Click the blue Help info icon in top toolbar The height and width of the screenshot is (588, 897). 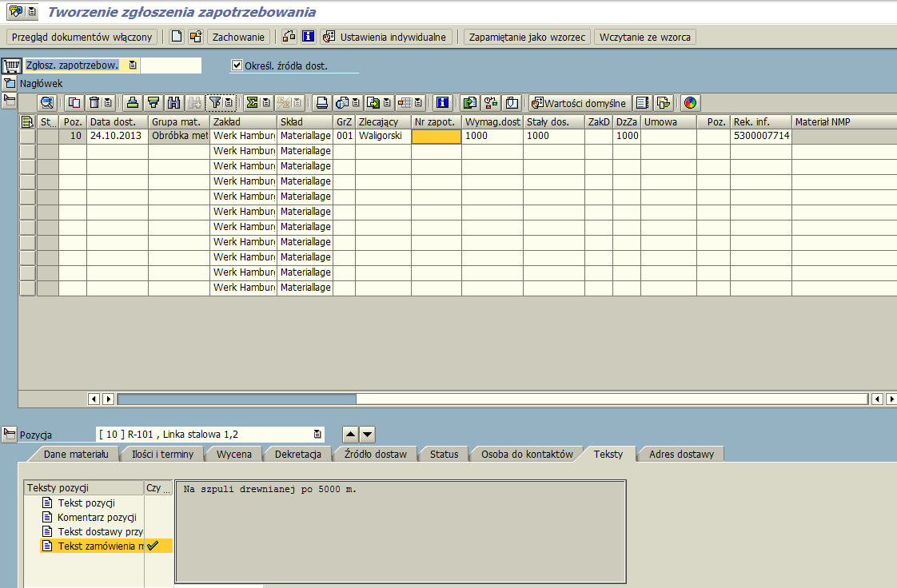309,37
